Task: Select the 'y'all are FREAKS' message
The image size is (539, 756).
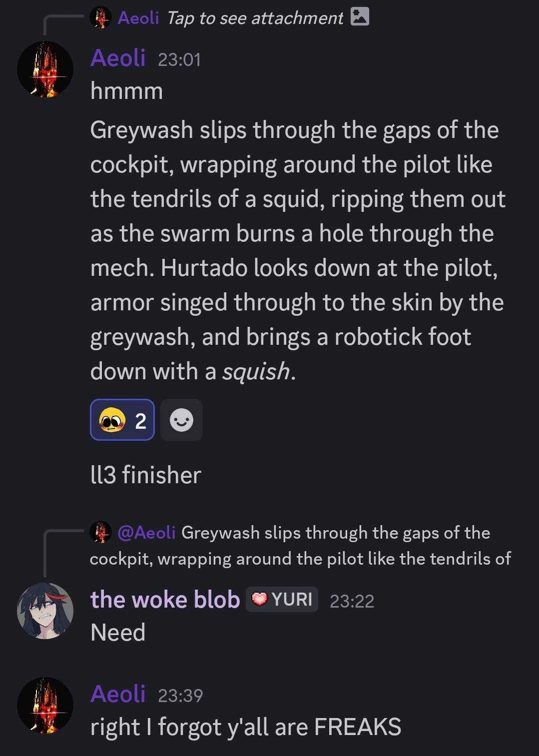Action: coord(246,727)
